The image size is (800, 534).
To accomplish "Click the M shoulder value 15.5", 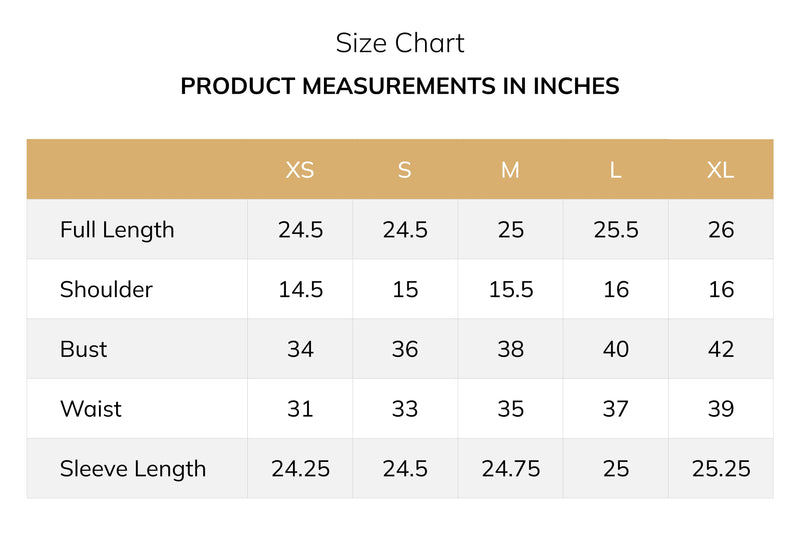I will click(511, 290).
